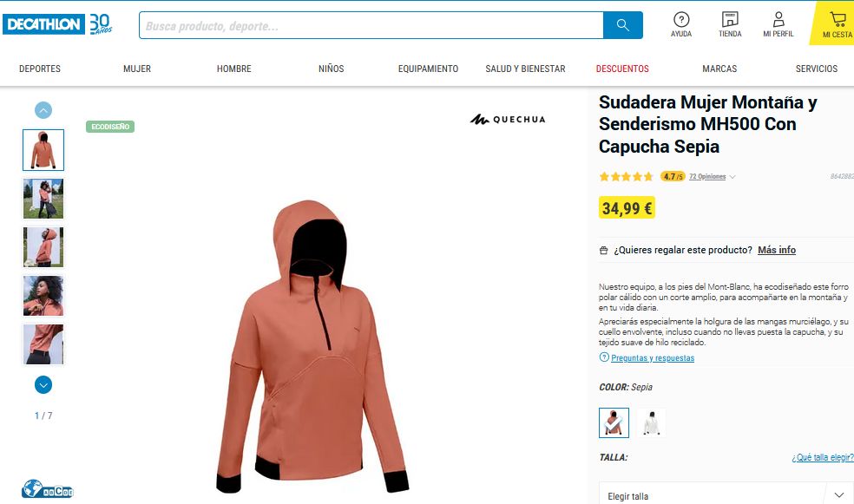
Task: Click the Más info link
Action: [777, 250]
